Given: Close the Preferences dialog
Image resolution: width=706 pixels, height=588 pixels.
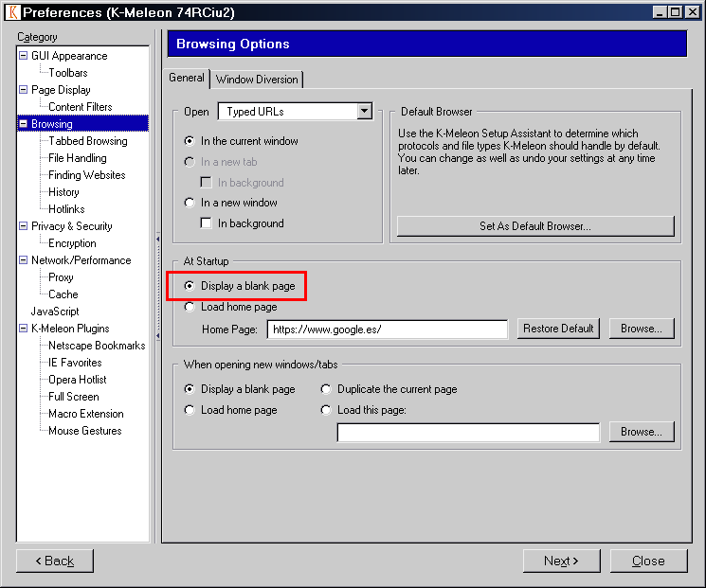Looking at the screenshot, I should click(x=648, y=561).
